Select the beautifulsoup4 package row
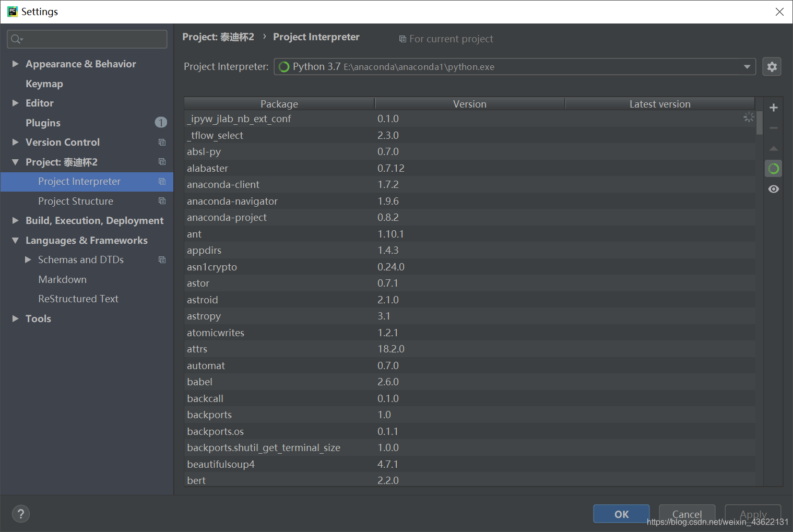Viewport: 793px width, 532px height. click(470, 464)
